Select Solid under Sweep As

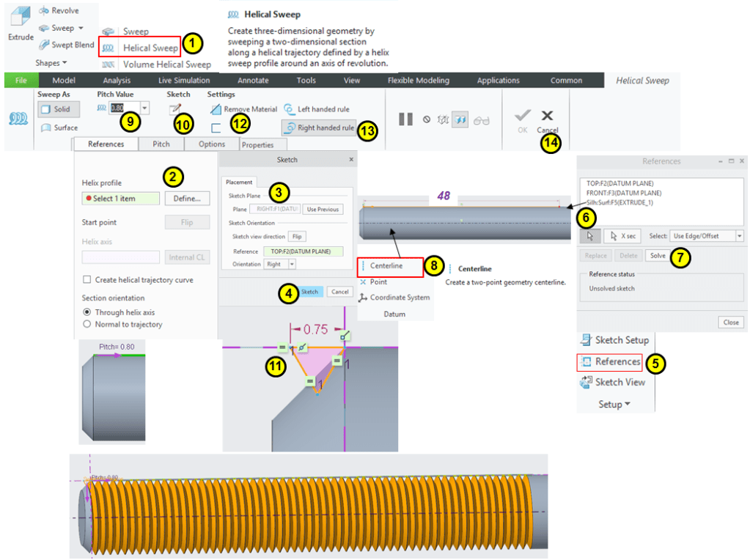56,109
